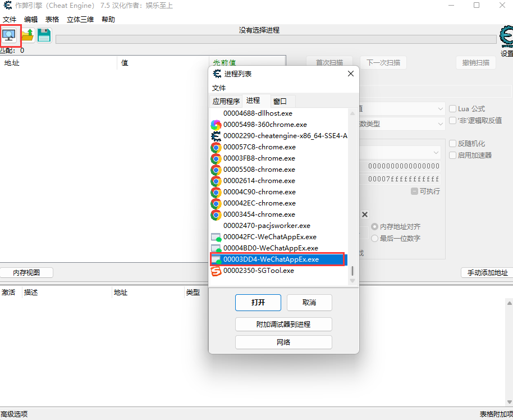513x420 pixels.
Task: Click the 地址 column header in results list
Action: (x=12, y=63)
